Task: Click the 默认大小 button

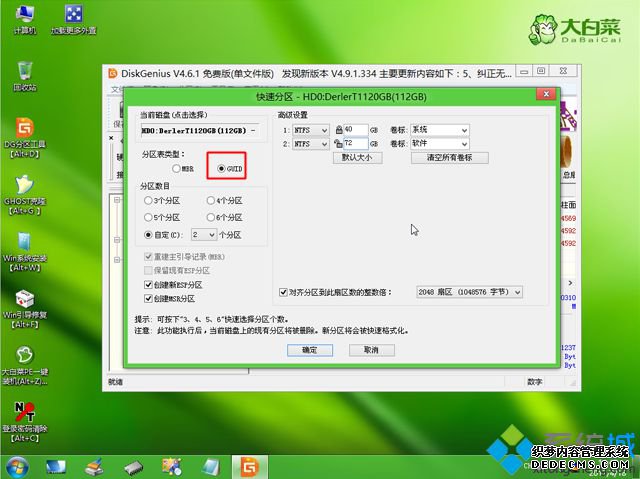Action: (x=358, y=157)
